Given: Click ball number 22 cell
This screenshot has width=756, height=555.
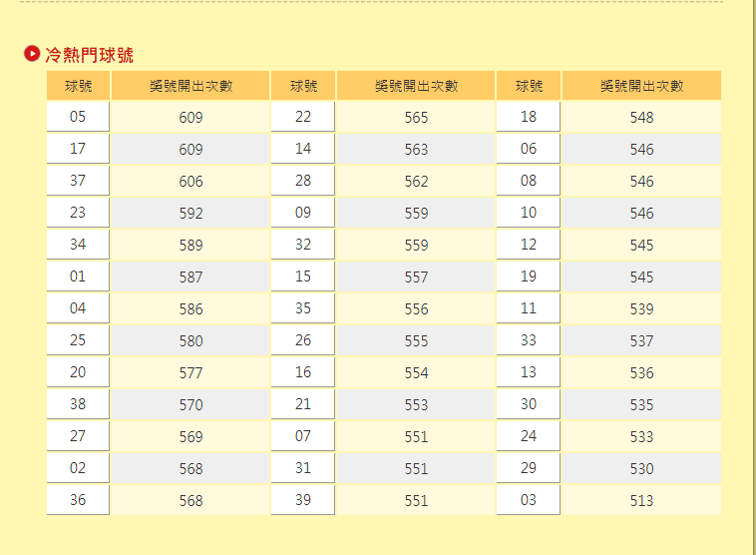Looking at the screenshot, I should point(303,117).
